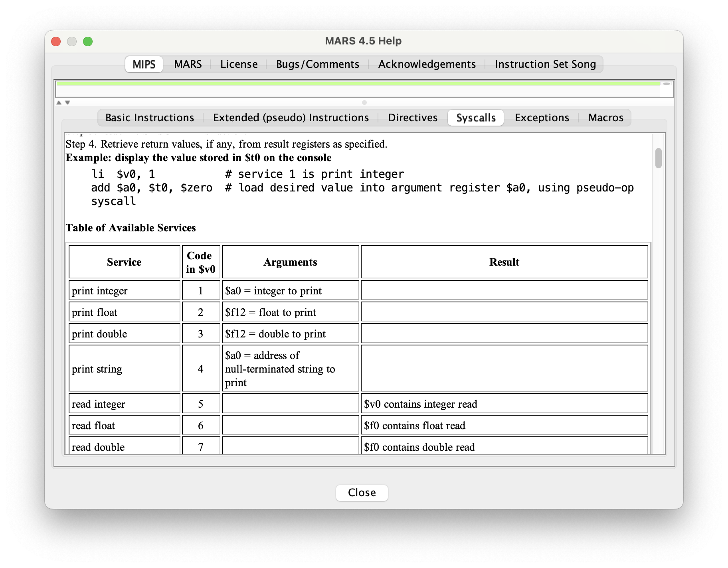Click the standalone 'syscall' code line
The image size is (728, 568).
114,201
